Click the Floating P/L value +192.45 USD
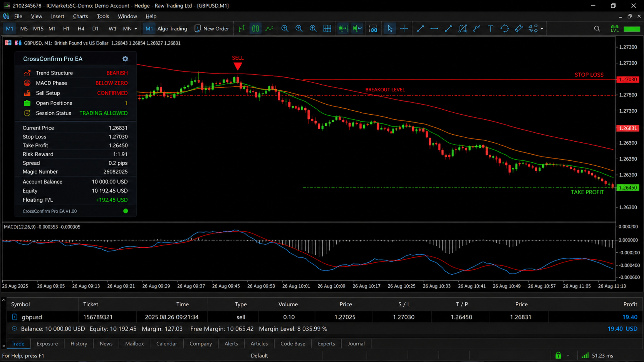 [112, 200]
